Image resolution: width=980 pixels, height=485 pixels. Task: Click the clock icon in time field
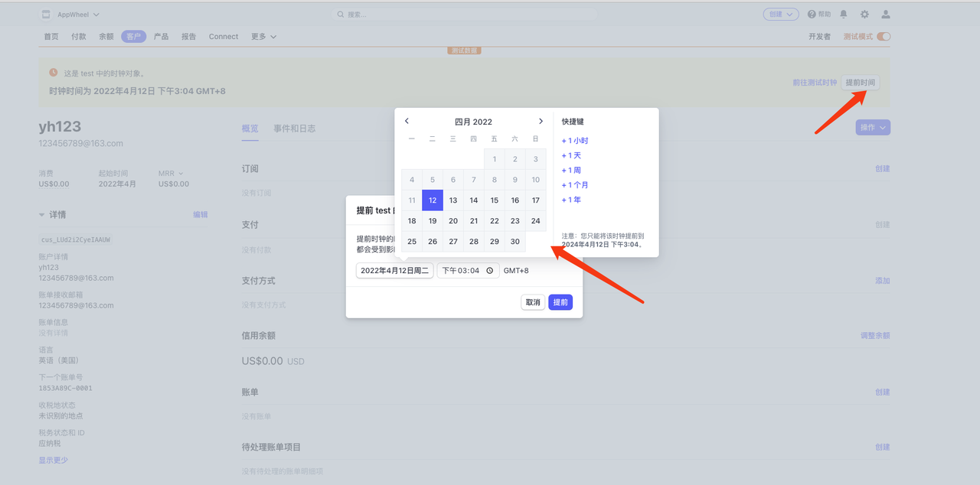[490, 271]
